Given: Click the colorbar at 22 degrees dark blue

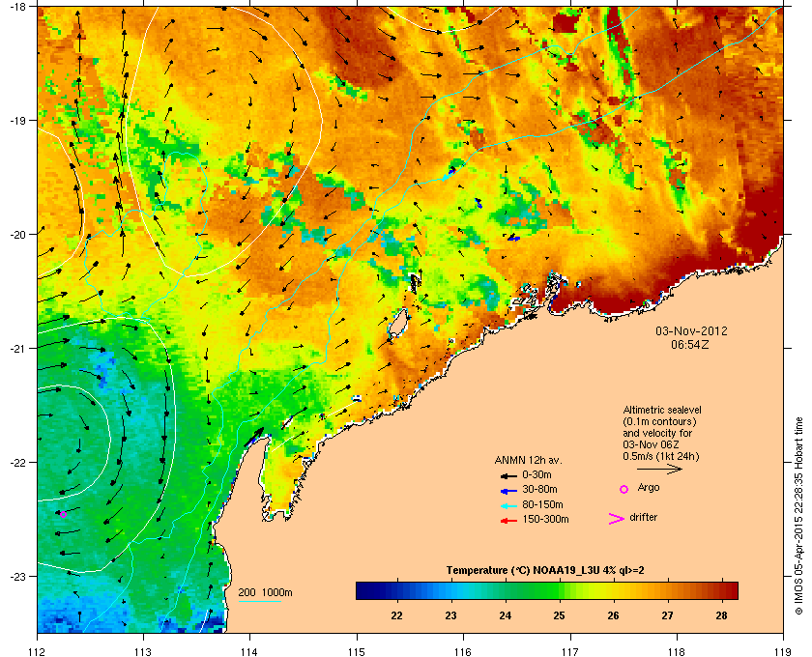Looking at the screenshot, I should [x=396, y=590].
